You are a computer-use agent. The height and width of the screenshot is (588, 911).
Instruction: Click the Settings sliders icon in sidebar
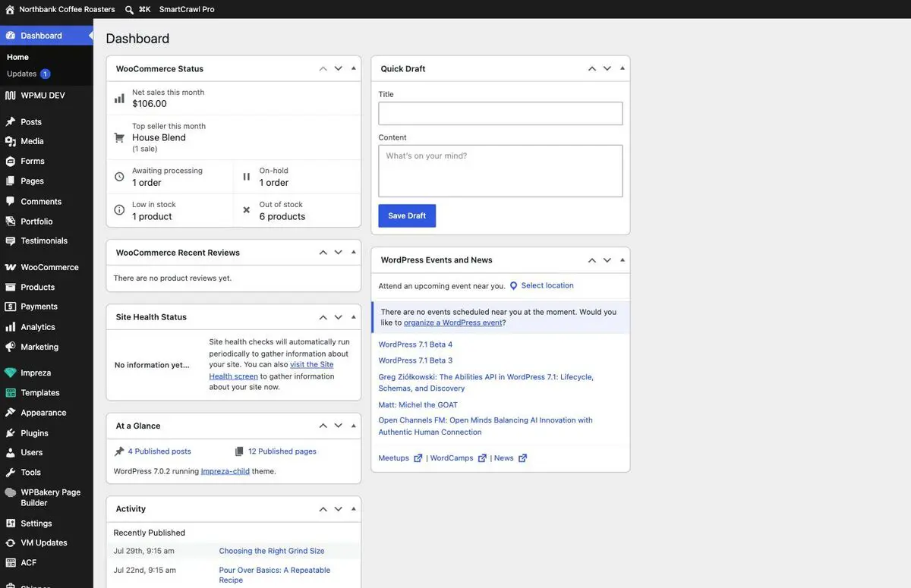click(x=10, y=524)
